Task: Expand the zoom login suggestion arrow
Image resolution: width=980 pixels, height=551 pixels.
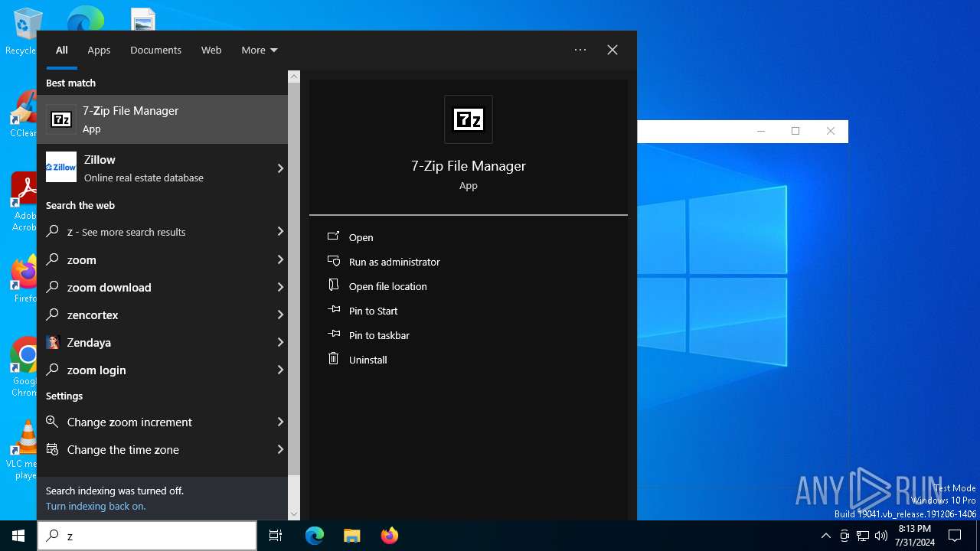Action: point(280,370)
